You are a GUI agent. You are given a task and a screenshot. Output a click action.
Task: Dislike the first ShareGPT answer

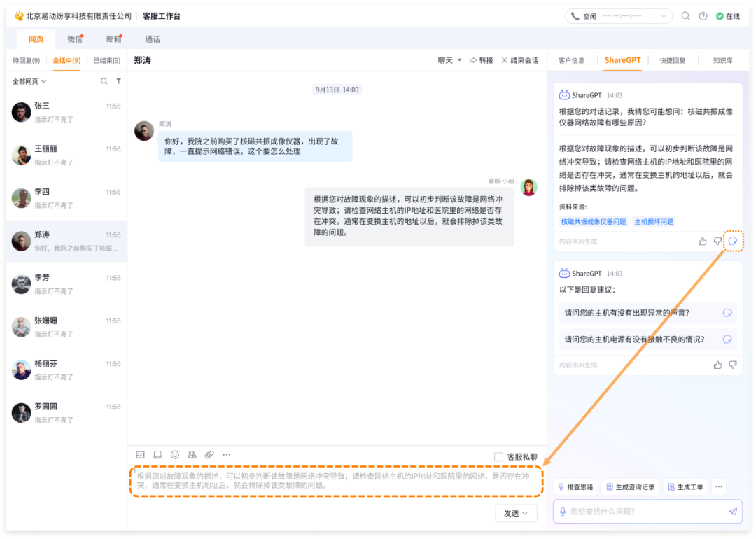[x=718, y=241]
